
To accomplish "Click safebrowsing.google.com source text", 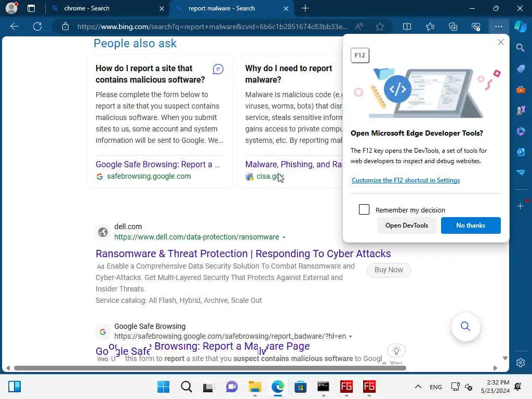I will [149, 176].
